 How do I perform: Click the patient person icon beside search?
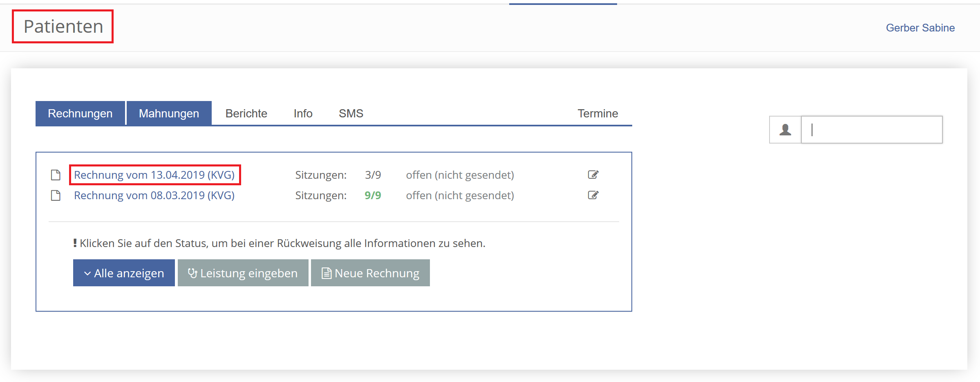tap(785, 130)
